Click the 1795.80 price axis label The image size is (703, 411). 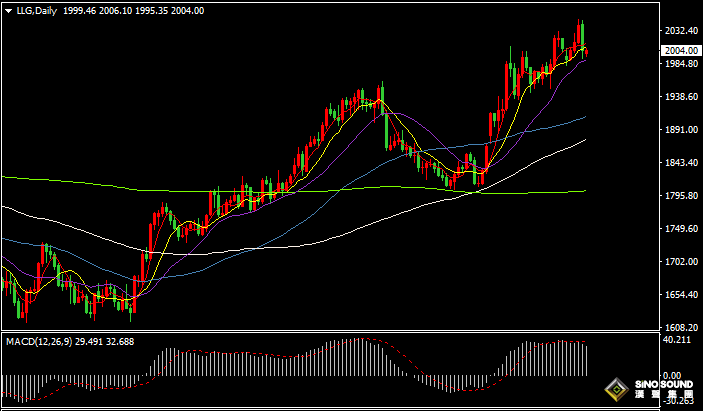[680, 196]
